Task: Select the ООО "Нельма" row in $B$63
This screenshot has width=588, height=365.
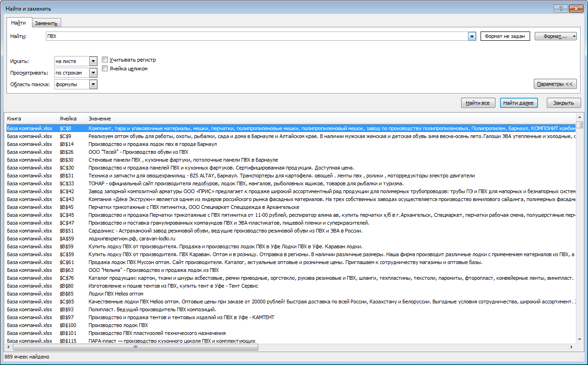Action: coord(291,270)
